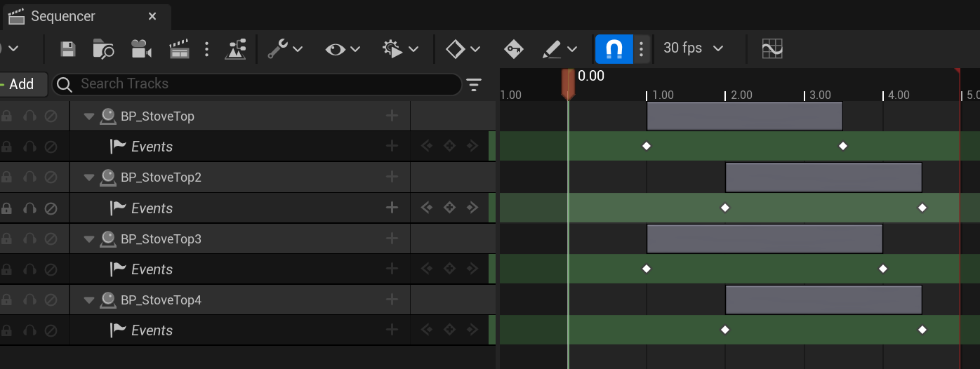Collapse the BP_StoveTop3 track
Viewport: 980px width, 369px height.
click(x=89, y=239)
